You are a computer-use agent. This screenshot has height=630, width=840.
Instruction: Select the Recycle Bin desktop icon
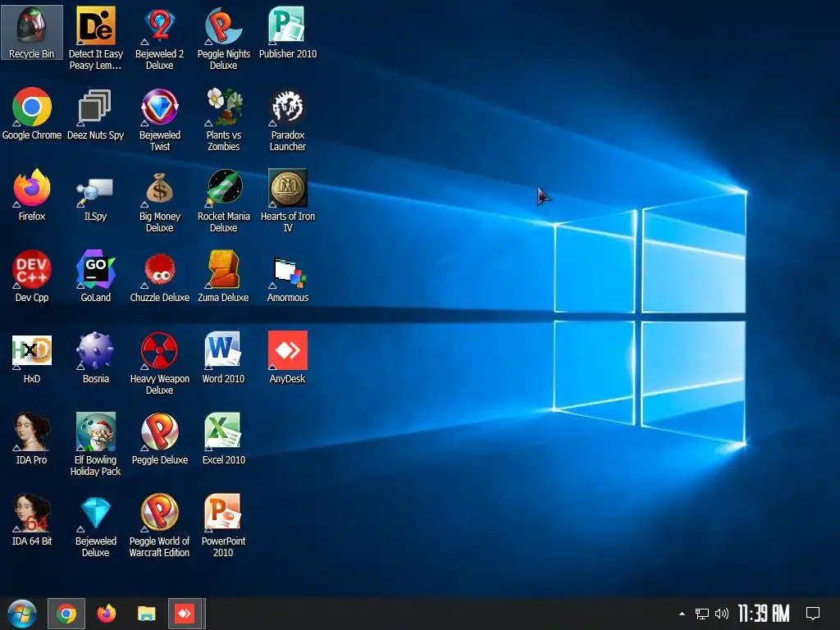tap(32, 32)
